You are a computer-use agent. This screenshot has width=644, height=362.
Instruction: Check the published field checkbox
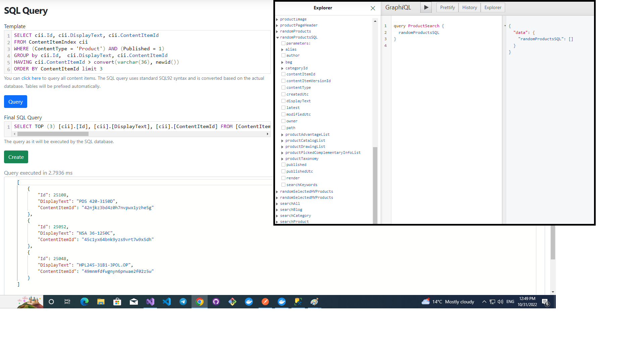click(x=283, y=165)
